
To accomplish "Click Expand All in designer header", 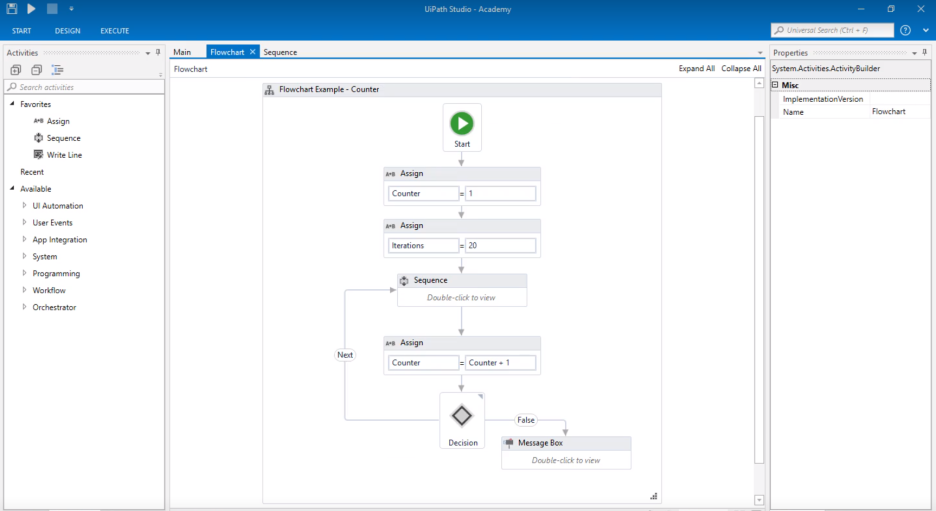I will 696,69.
